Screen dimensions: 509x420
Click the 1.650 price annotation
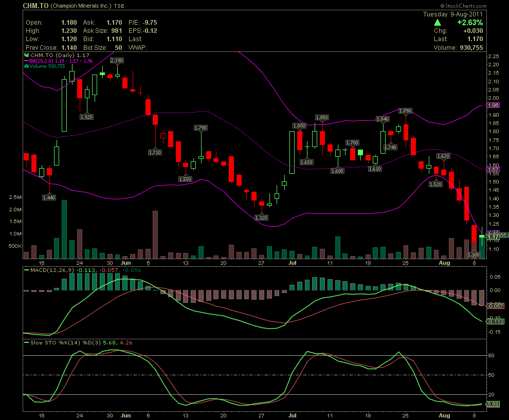tap(306, 162)
